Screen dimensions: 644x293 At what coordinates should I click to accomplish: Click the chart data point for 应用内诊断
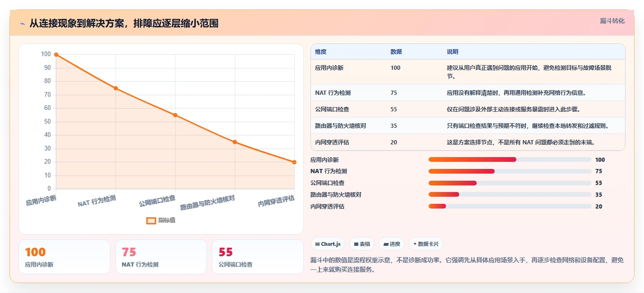pyautogui.click(x=56, y=54)
